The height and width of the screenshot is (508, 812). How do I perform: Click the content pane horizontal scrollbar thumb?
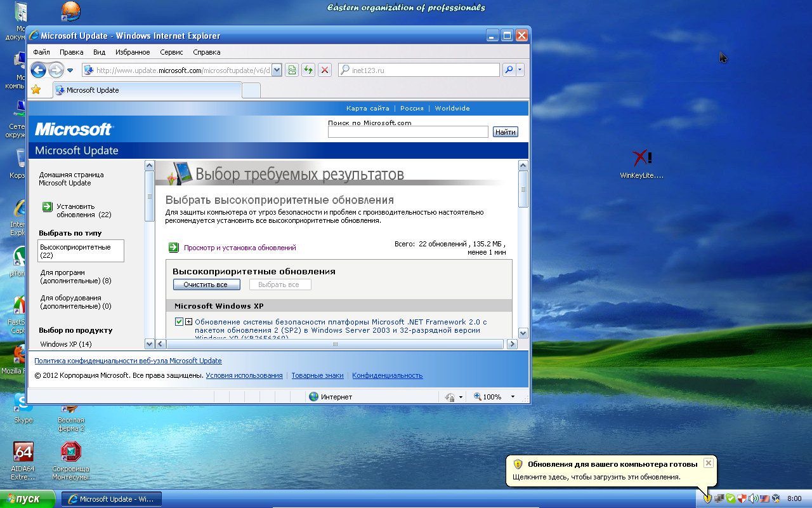336,344
